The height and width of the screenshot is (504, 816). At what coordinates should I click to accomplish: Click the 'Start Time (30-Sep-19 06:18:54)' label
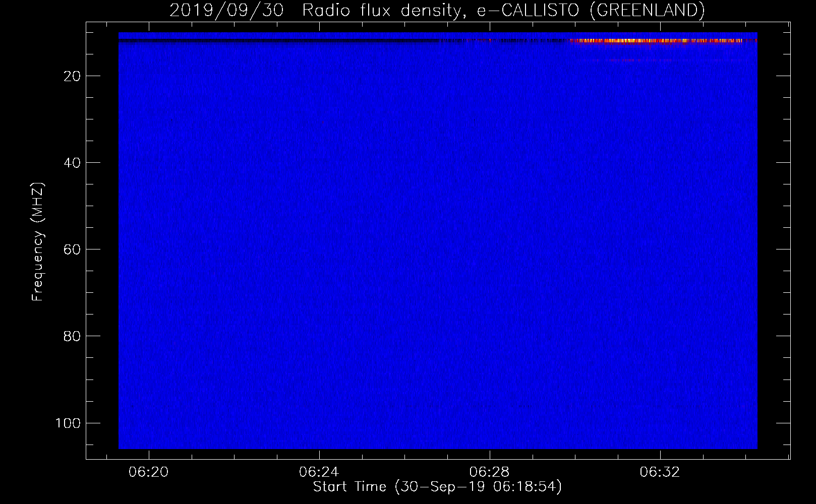coord(437,487)
